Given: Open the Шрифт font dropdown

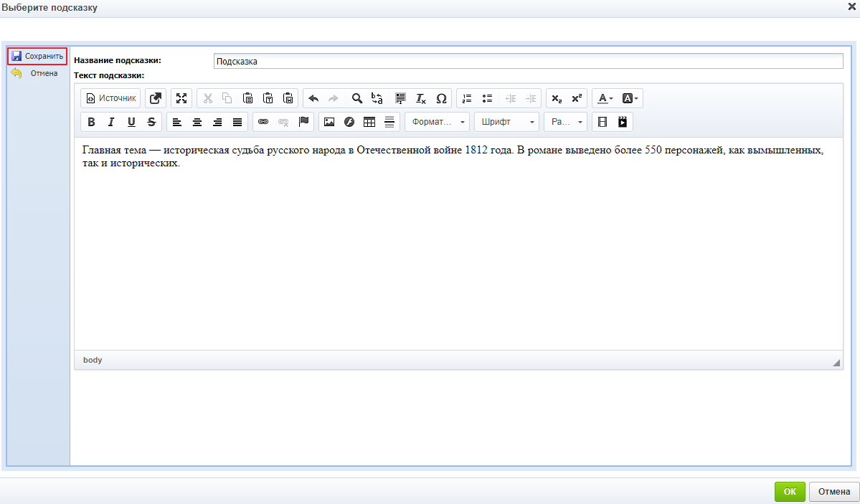Looking at the screenshot, I should tap(506, 122).
